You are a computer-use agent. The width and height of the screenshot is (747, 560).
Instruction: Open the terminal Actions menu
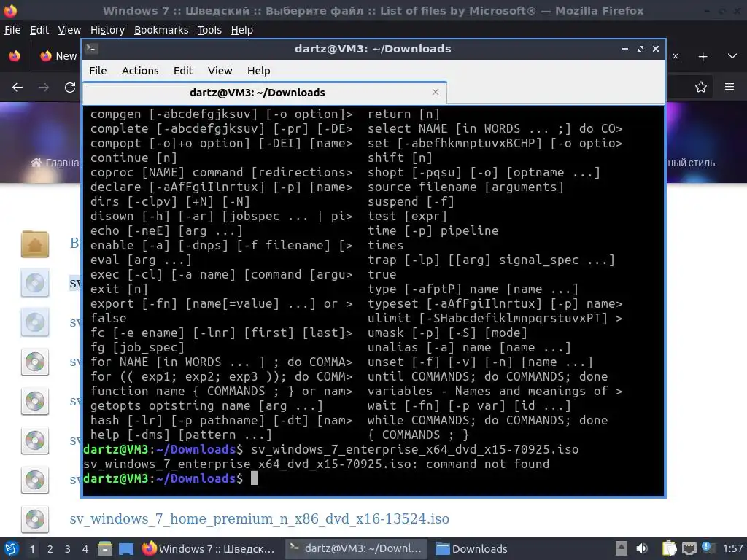(x=140, y=71)
